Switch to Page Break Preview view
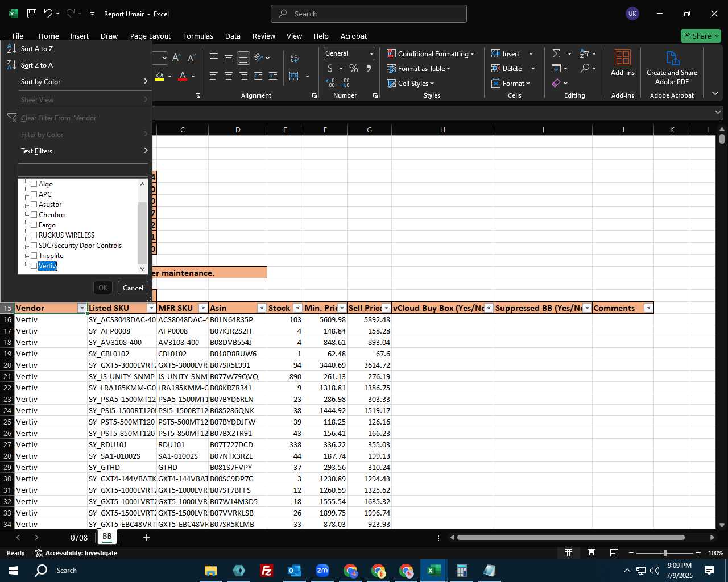The height and width of the screenshot is (582, 728). (x=614, y=553)
